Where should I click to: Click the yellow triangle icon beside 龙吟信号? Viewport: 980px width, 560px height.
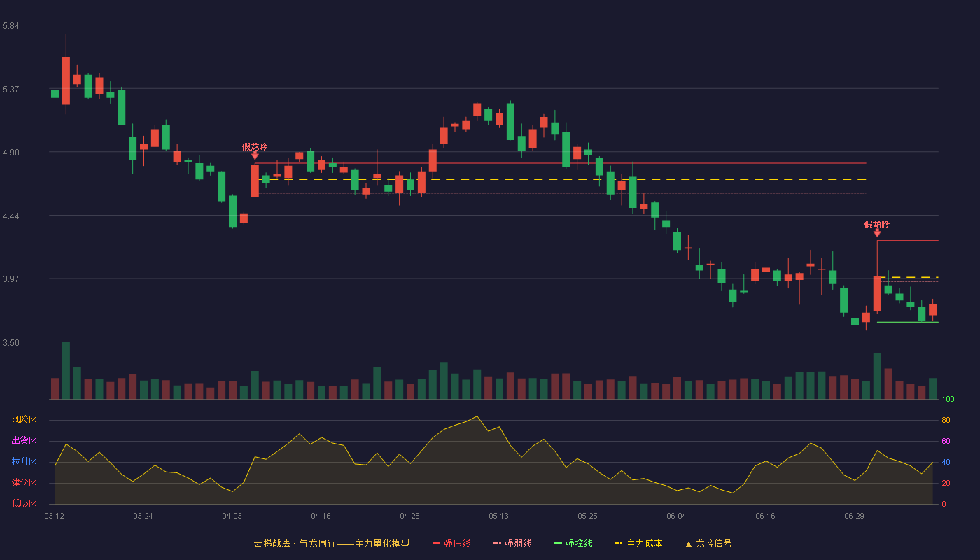coord(688,544)
